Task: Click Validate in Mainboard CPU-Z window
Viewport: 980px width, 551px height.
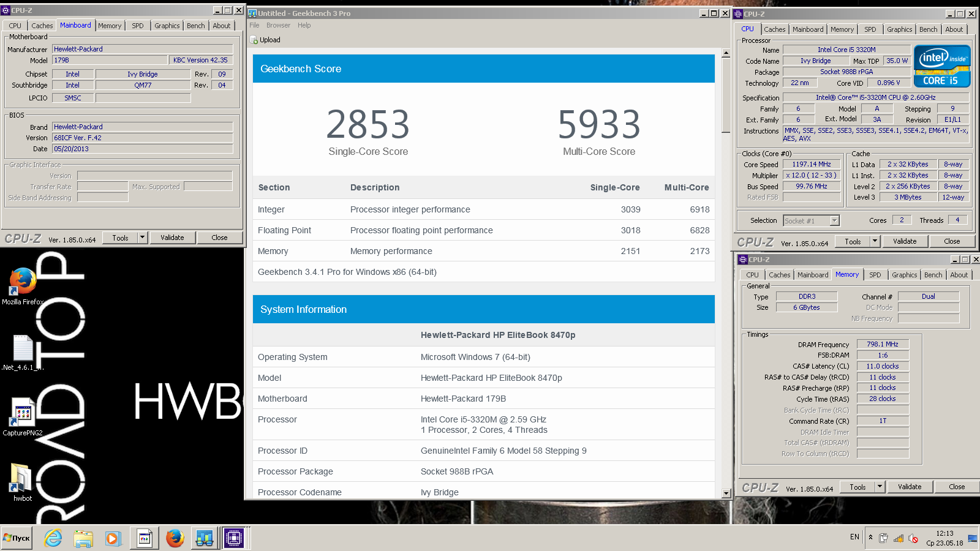Action: click(172, 238)
